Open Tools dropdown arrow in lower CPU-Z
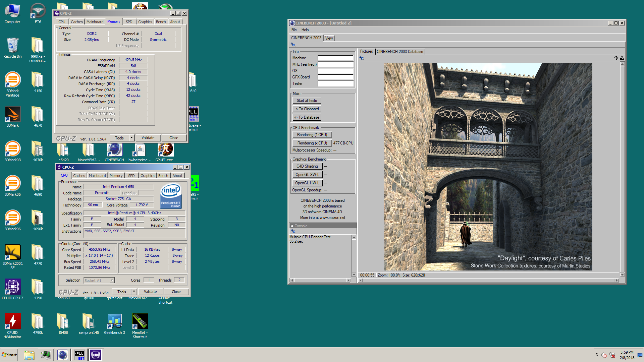 click(134, 292)
